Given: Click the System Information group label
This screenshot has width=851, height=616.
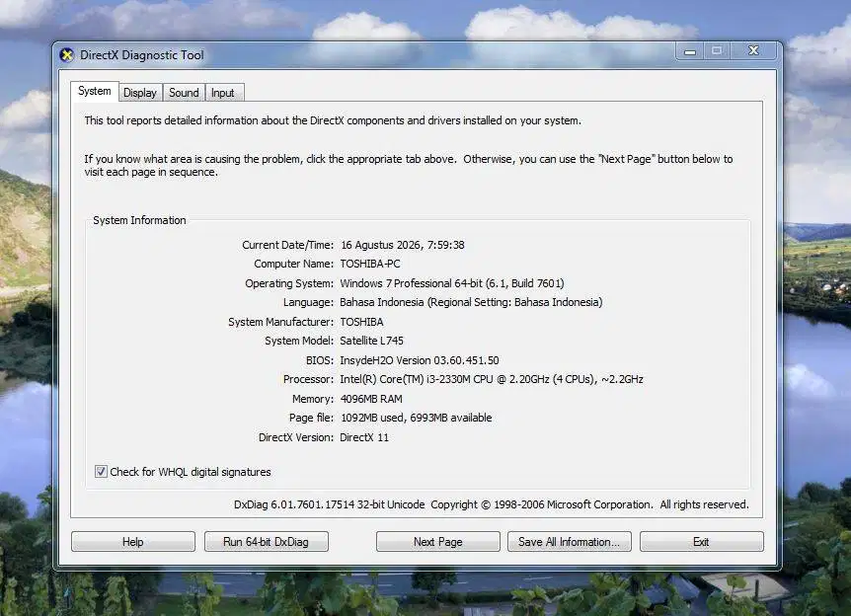Looking at the screenshot, I should pyautogui.click(x=139, y=220).
